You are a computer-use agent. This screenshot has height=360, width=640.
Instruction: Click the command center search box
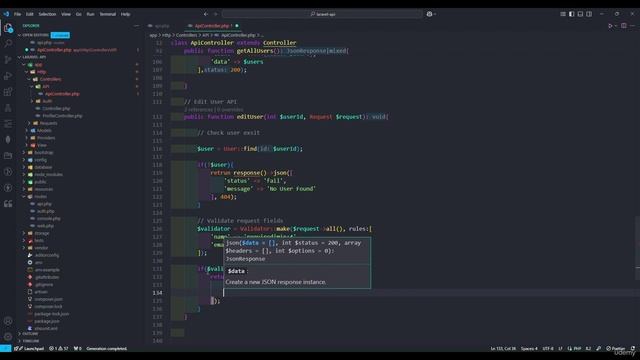click(x=322, y=14)
